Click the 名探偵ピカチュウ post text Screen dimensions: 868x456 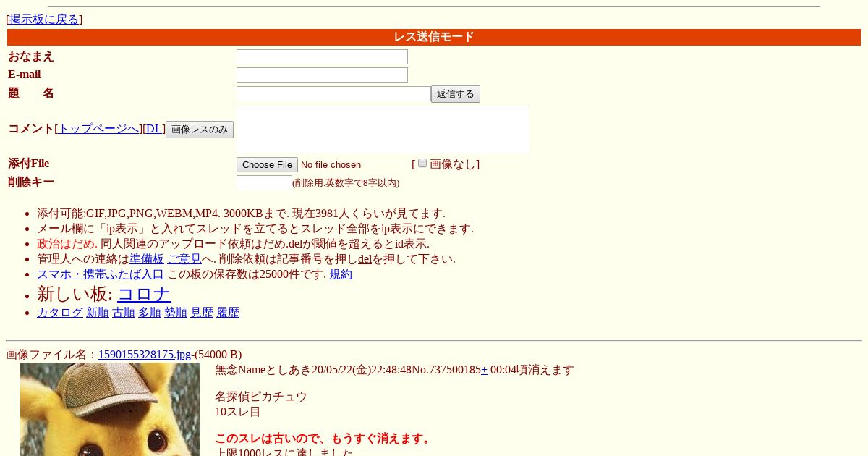click(x=261, y=397)
